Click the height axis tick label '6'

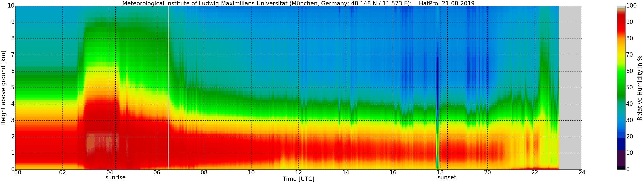[x=13, y=71]
